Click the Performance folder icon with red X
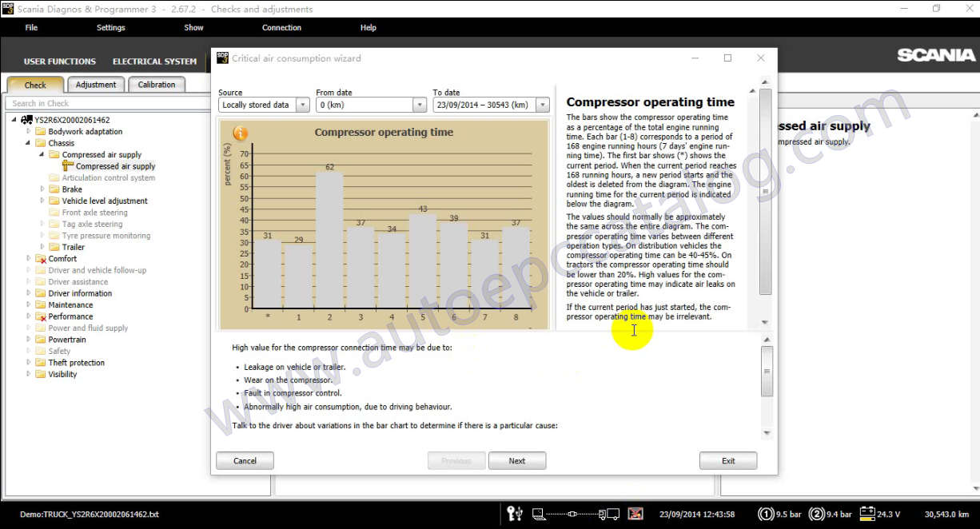Viewport: 980px width, 529px height. pyautogui.click(x=41, y=316)
